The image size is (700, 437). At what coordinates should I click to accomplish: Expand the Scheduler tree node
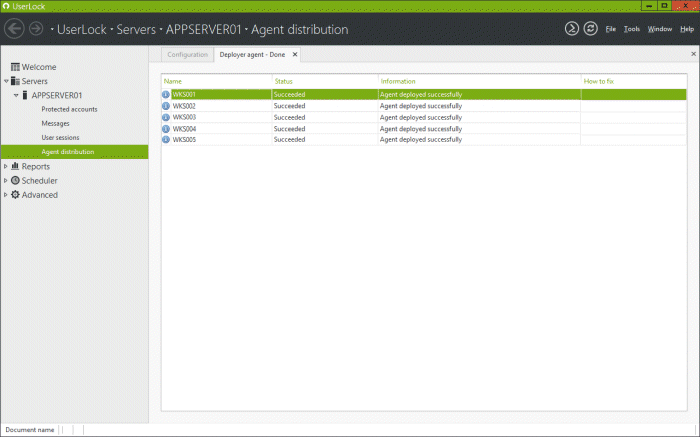6,180
